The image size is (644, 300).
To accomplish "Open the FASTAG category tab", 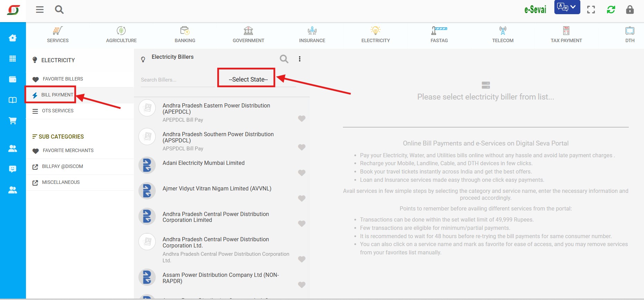I will [439, 35].
